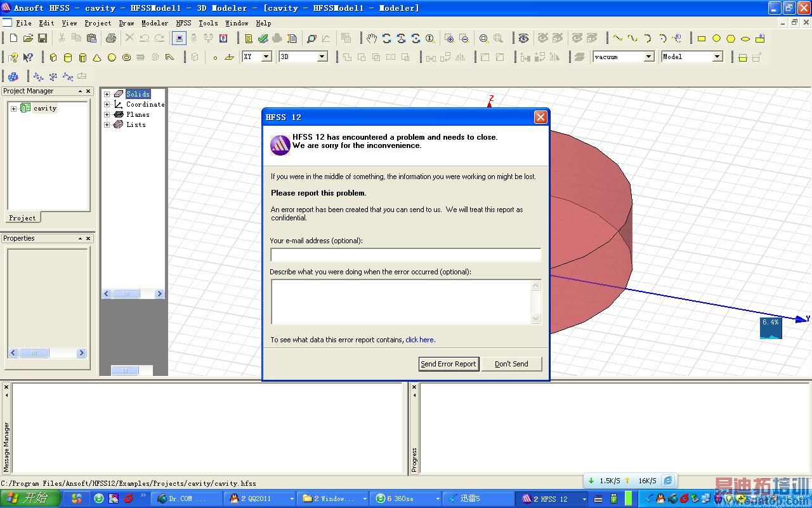Open the XY drawing plane dropdown

pos(266,57)
